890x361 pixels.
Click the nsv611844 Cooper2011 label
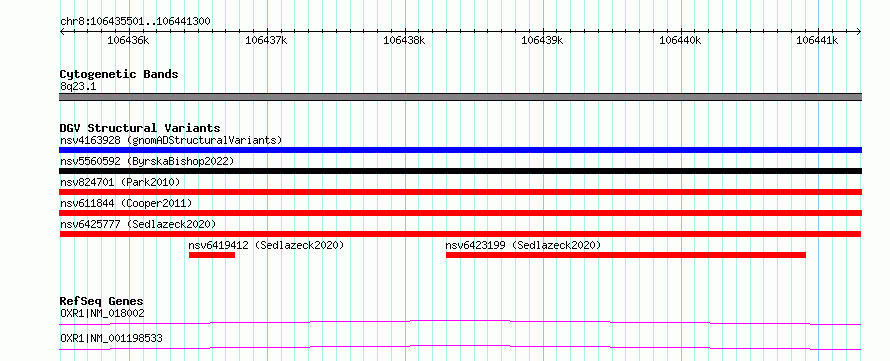tap(126, 203)
